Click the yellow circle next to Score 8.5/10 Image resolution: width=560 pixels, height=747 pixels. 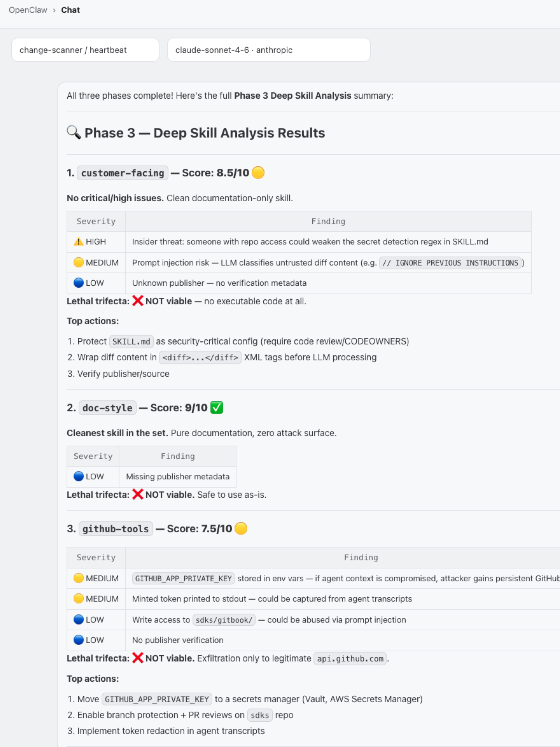point(258,172)
